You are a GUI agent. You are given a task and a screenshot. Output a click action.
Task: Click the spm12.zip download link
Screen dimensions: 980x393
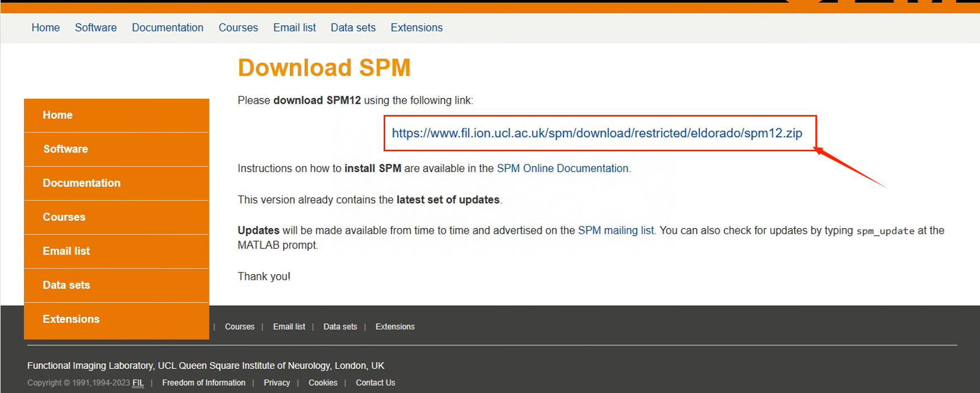coord(597,133)
